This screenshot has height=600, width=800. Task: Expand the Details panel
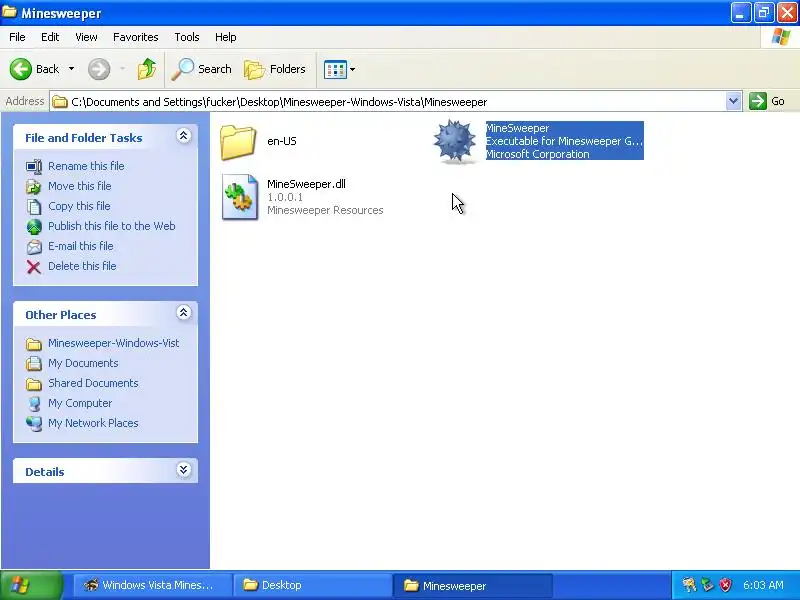tap(184, 470)
